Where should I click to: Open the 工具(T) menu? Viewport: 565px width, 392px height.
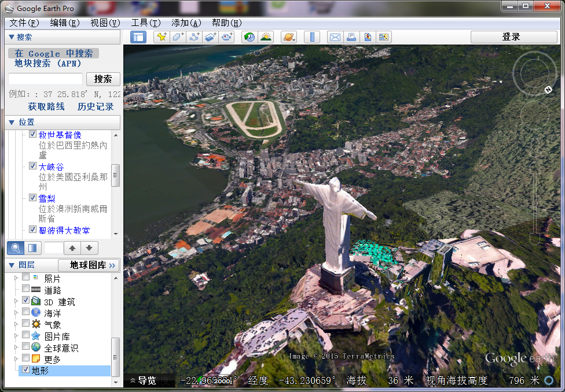(x=145, y=23)
